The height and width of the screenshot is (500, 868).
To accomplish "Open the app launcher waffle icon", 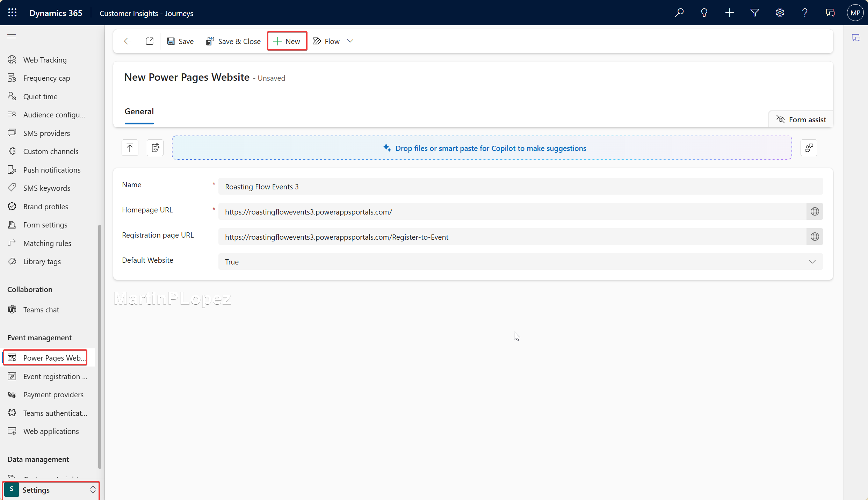I will (12, 13).
